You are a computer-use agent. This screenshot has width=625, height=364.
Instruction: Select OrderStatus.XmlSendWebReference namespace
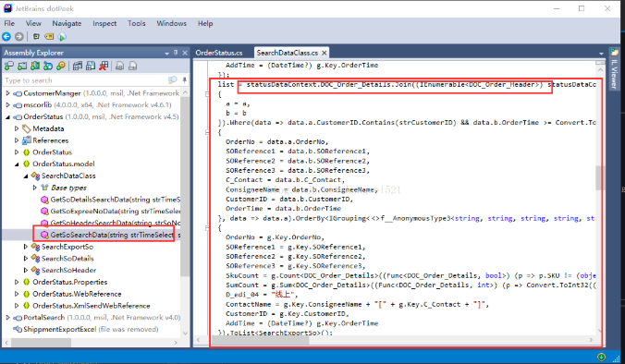[92, 306]
